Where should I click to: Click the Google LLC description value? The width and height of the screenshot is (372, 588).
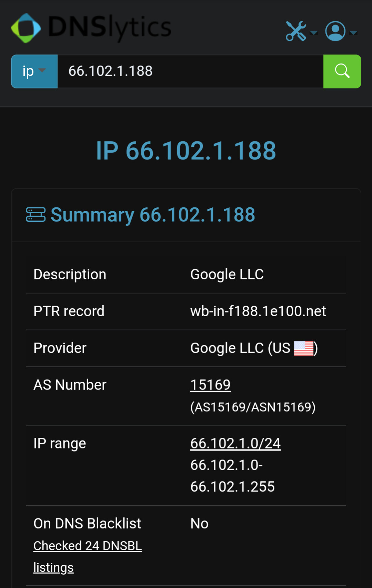227,275
